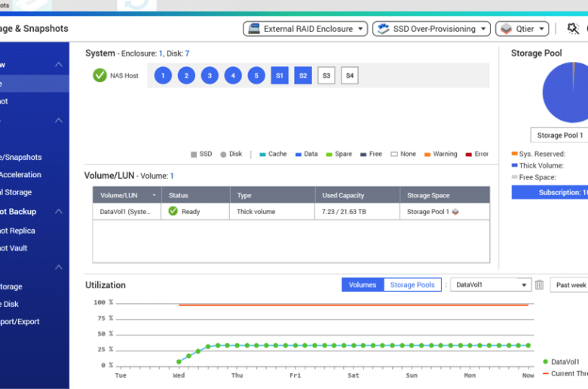This screenshot has height=389, width=588.
Task: Click the Storage Pool pie chart
Action: [x=565, y=92]
